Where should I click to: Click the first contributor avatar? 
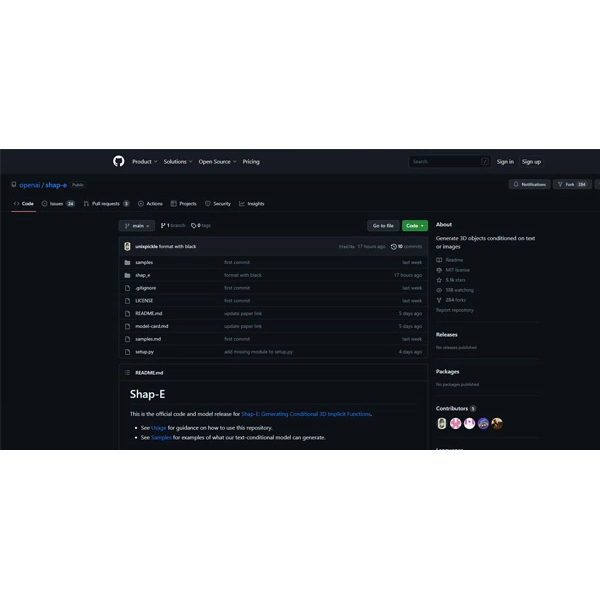click(442, 423)
